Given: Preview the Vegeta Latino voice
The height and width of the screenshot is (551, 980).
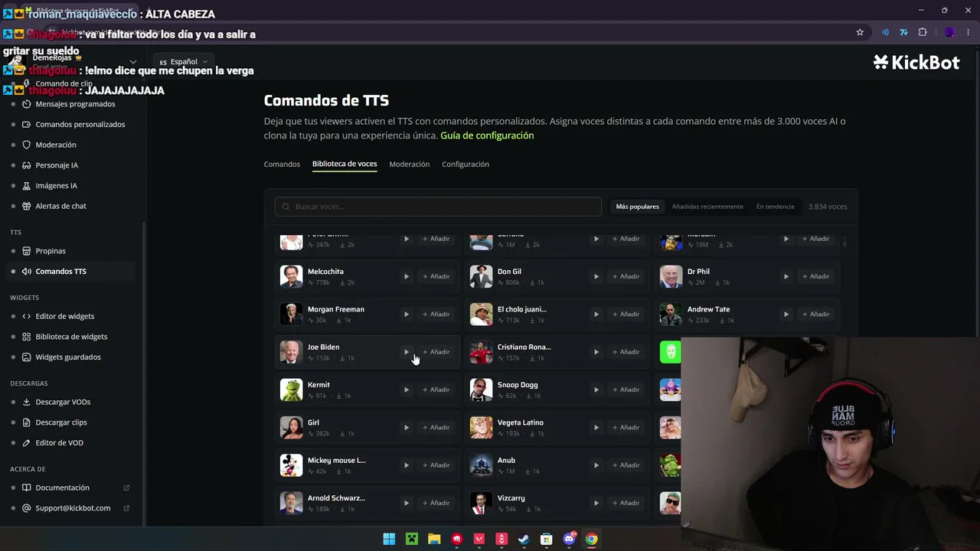Looking at the screenshot, I should click(x=596, y=427).
